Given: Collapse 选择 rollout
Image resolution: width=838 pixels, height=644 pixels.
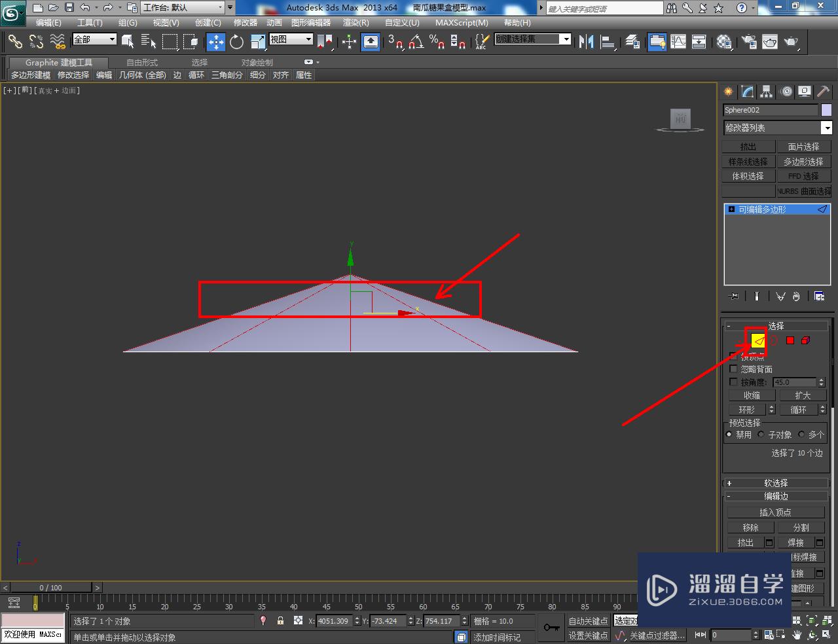Looking at the screenshot, I should coord(776,325).
